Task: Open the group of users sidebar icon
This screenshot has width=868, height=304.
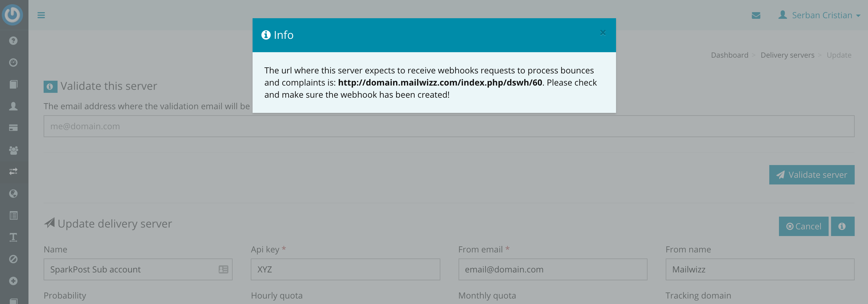Action: (x=14, y=150)
